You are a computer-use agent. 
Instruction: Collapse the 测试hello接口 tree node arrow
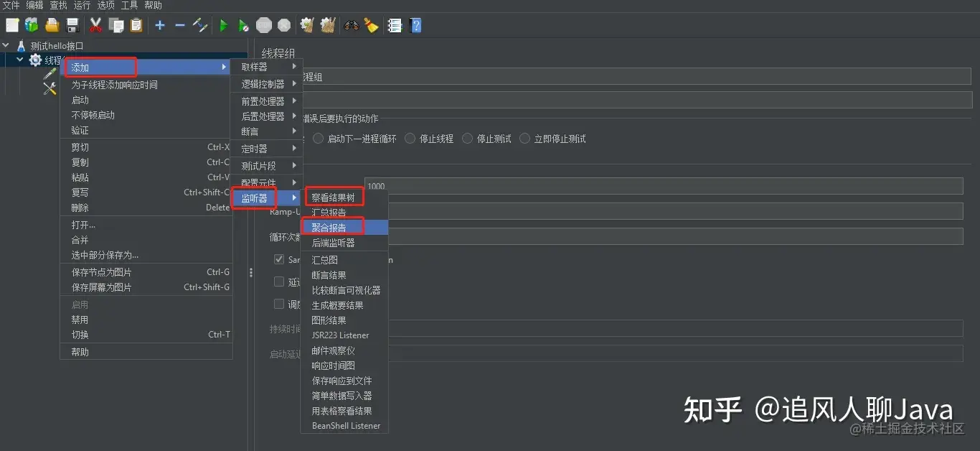click(6, 45)
